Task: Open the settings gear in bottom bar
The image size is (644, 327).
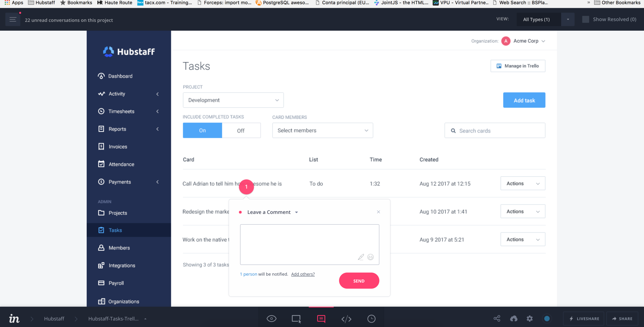Action: (x=530, y=319)
